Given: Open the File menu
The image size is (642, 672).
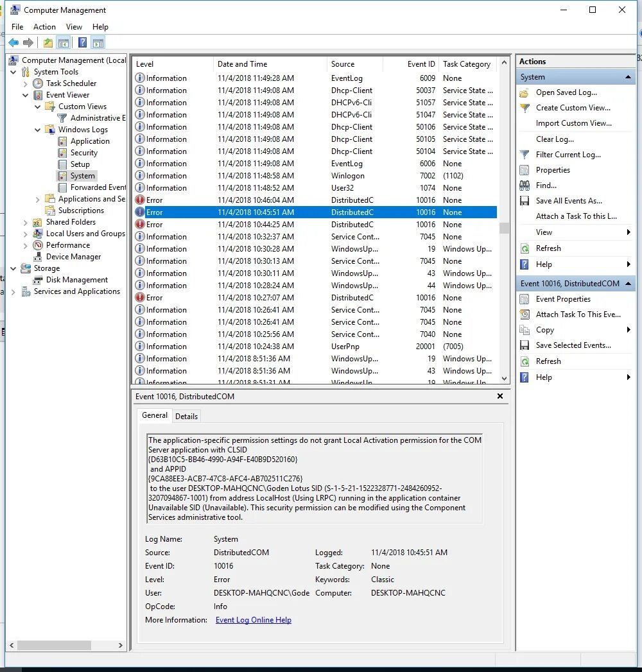Looking at the screenshot, I should (x=17, y=26).
